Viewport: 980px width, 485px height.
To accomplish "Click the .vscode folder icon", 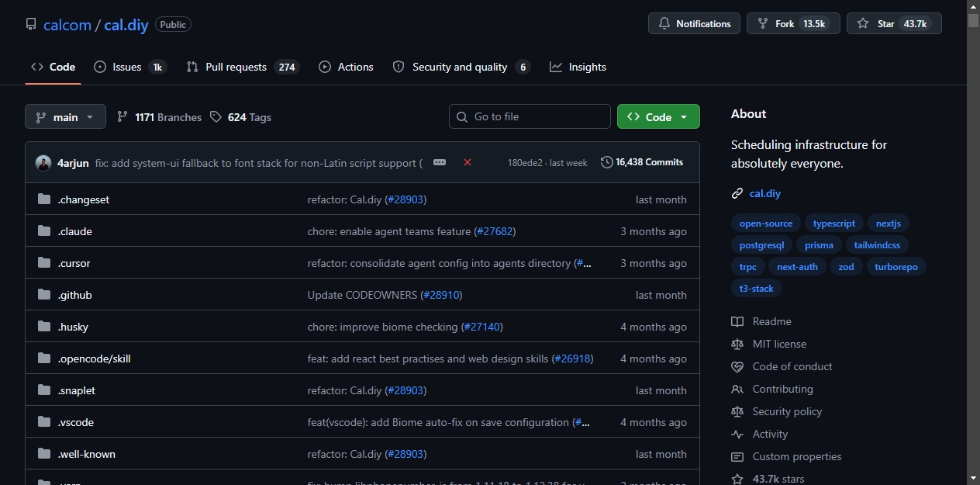I will pos(44,422).
